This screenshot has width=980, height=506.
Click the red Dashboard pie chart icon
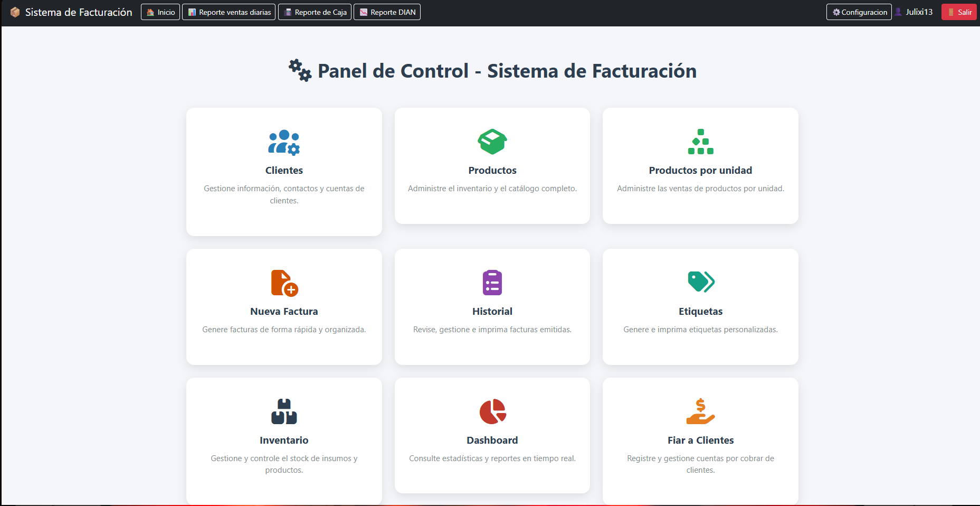click(492, 411)
